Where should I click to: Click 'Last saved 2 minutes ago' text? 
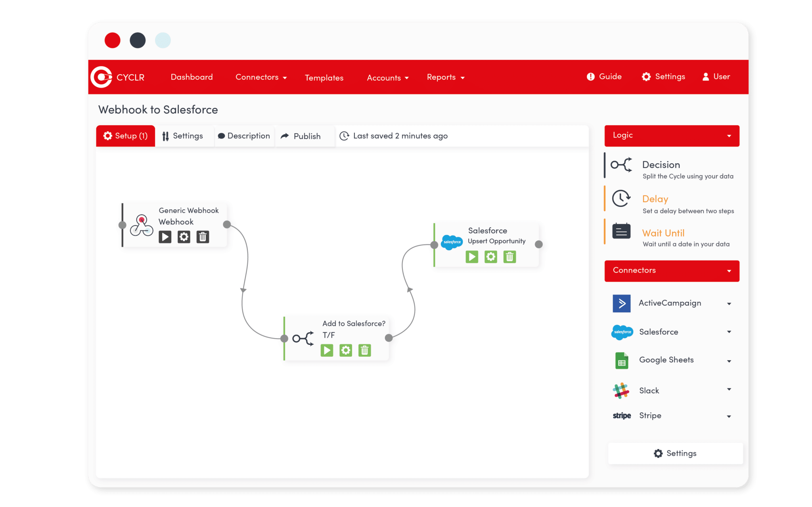tap(400, 136)
